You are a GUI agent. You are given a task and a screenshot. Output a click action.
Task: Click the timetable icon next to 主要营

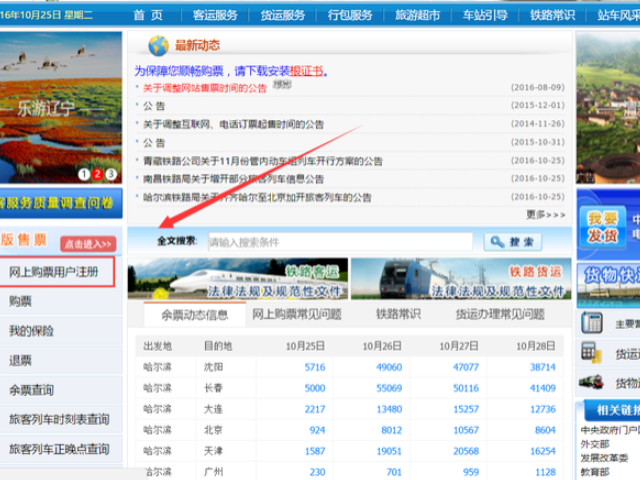point(592,323)
